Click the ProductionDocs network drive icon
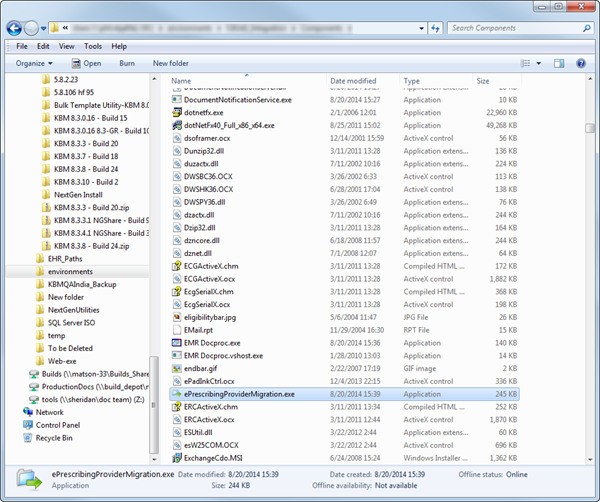The height and width of the screenshot is (502, 600). click(34, 387)
